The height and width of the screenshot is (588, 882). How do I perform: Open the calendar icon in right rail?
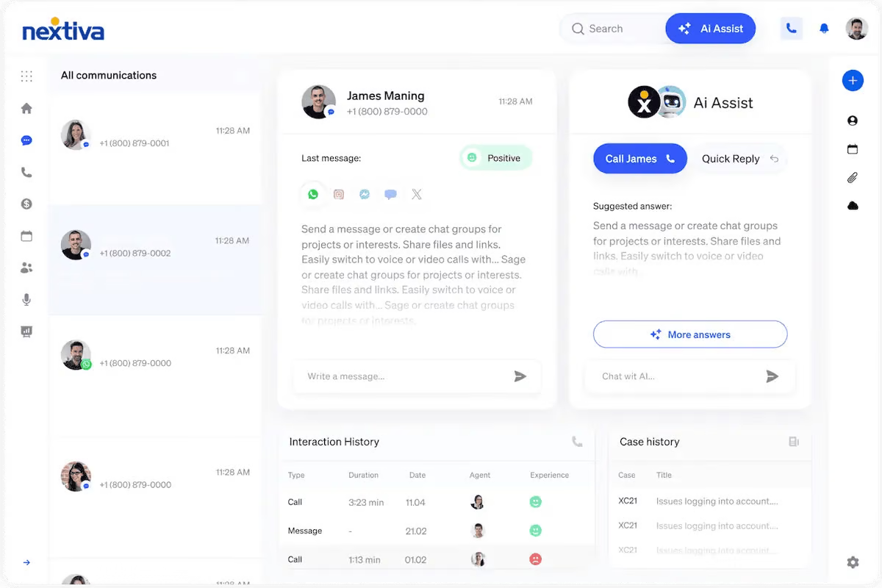point(853,149)
